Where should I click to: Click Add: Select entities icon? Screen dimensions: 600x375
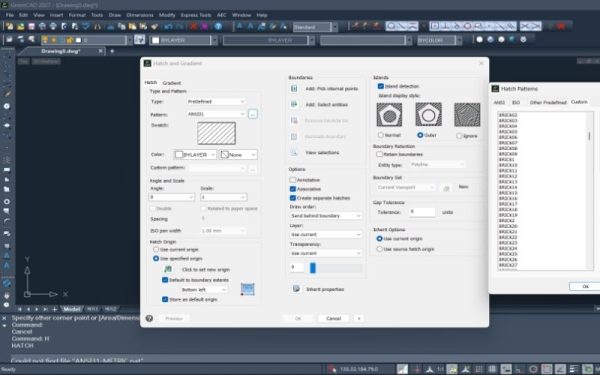pos(294,104)
